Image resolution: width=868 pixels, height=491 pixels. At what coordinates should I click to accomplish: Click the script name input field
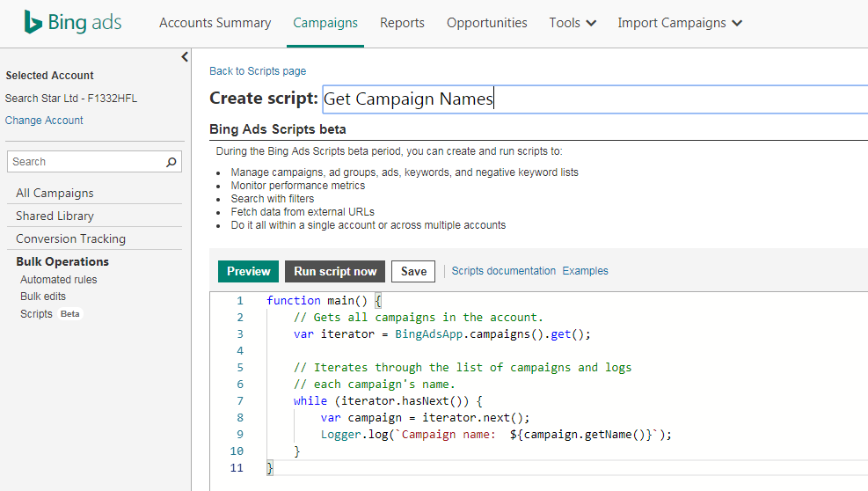click(x=595, y=99)
